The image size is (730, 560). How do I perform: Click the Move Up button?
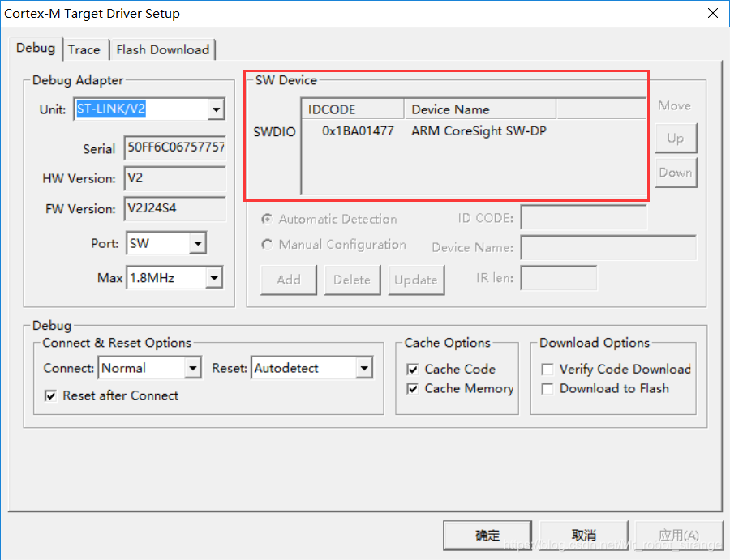676,138
